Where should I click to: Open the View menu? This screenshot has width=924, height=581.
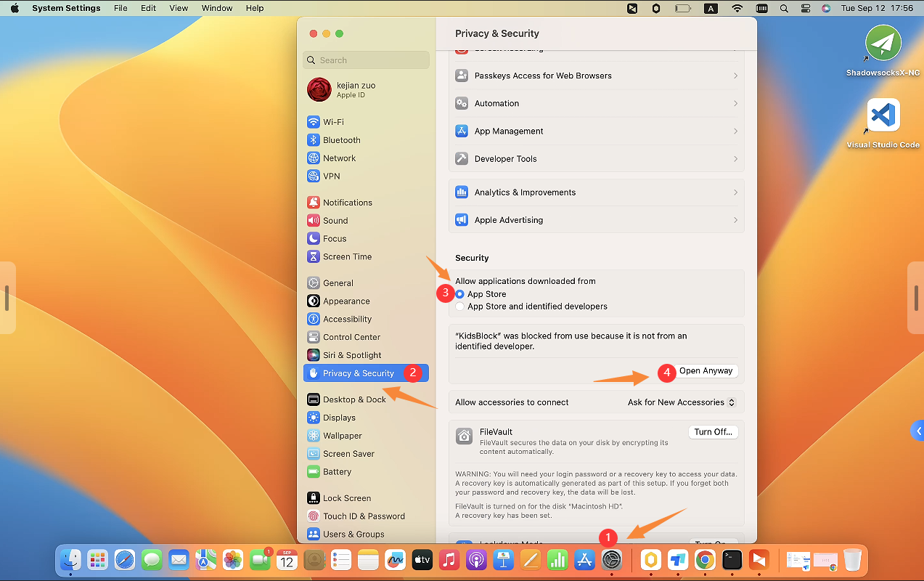[x=179, y=8]
